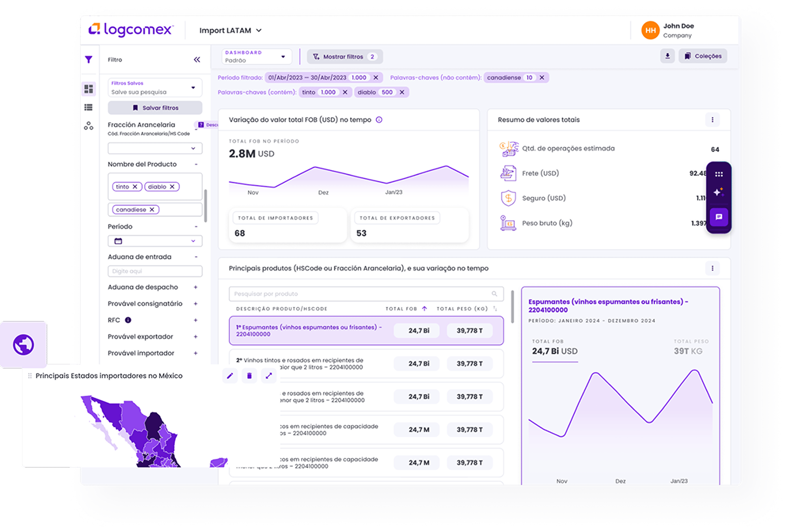Click Salvar filtros button
The height and width of the screenshot is (532, 788).
click(x=155, y=108)
